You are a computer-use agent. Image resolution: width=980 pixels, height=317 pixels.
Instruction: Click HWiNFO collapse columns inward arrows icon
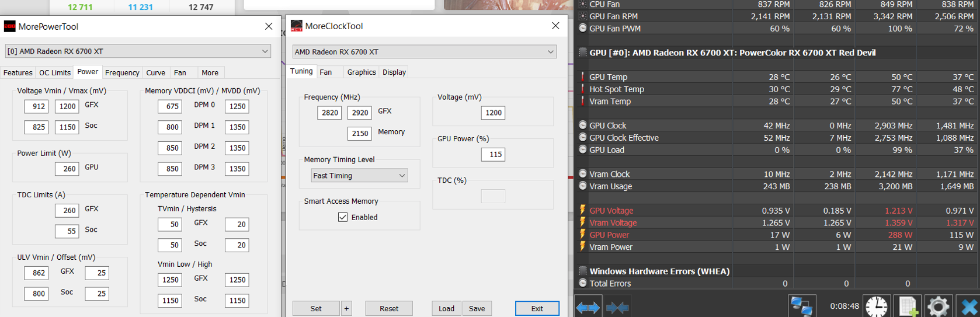click(617, 307)
